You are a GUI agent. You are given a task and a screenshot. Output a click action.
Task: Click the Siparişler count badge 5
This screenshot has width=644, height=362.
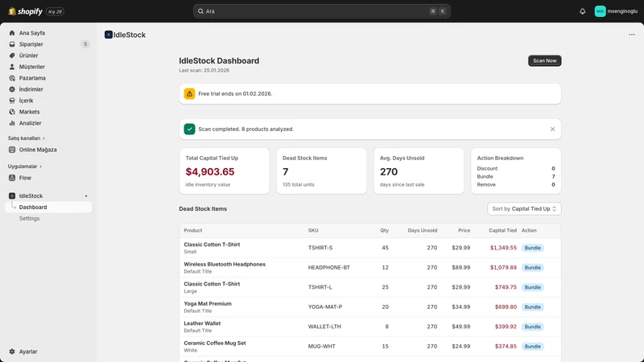[x=85, y=44]
